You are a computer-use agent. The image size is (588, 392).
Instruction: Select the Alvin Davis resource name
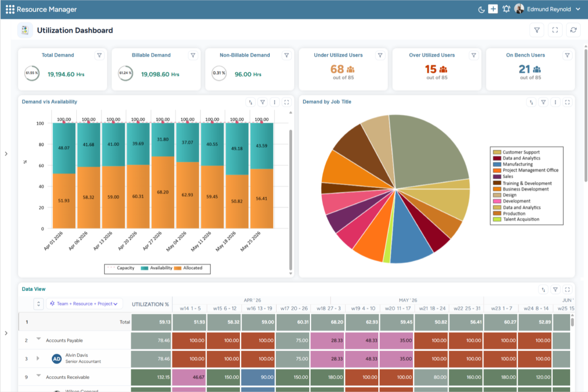point(77,355)
